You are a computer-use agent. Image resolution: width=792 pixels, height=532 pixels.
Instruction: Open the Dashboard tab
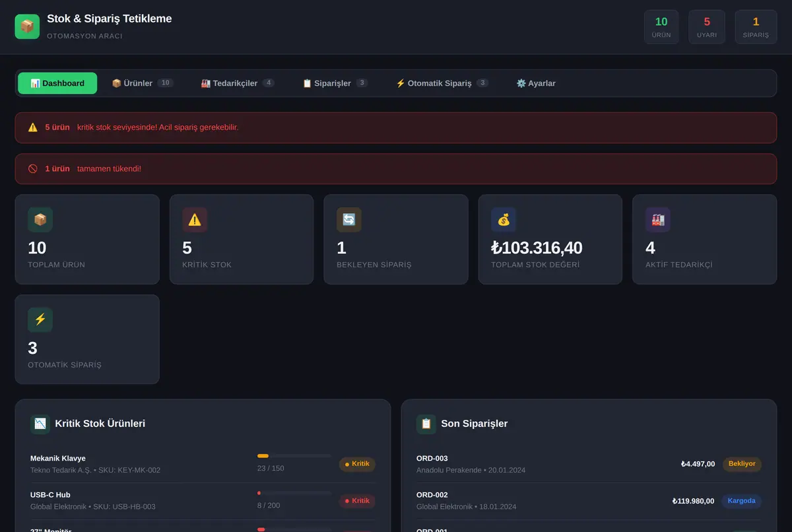(x=57, y=83)
